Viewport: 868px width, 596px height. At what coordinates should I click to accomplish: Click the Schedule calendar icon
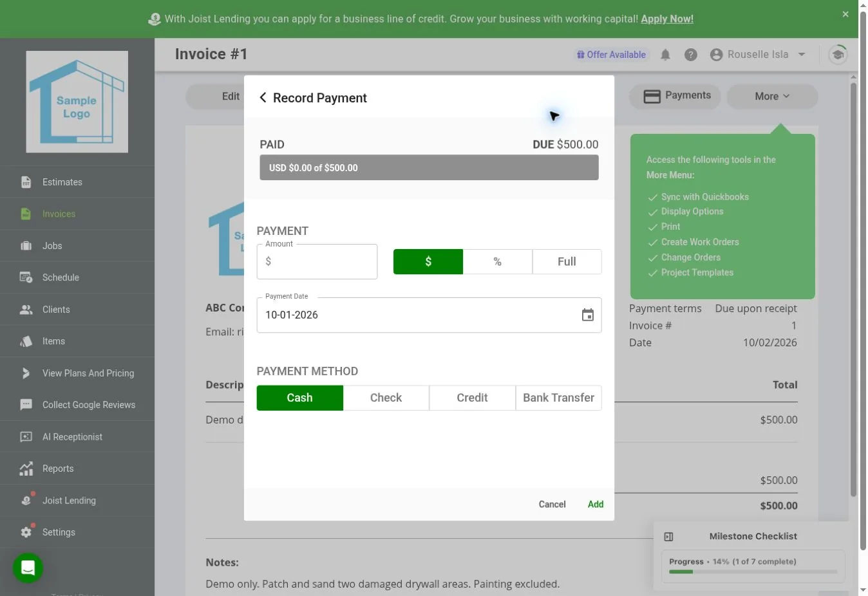[x=26, y=277]
